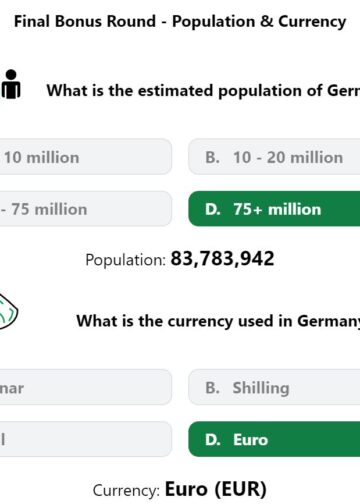The width and height of the screenshot is (360, 504).
Task: Select answer B. 10 - 20 million
Action: coord(274,157)
